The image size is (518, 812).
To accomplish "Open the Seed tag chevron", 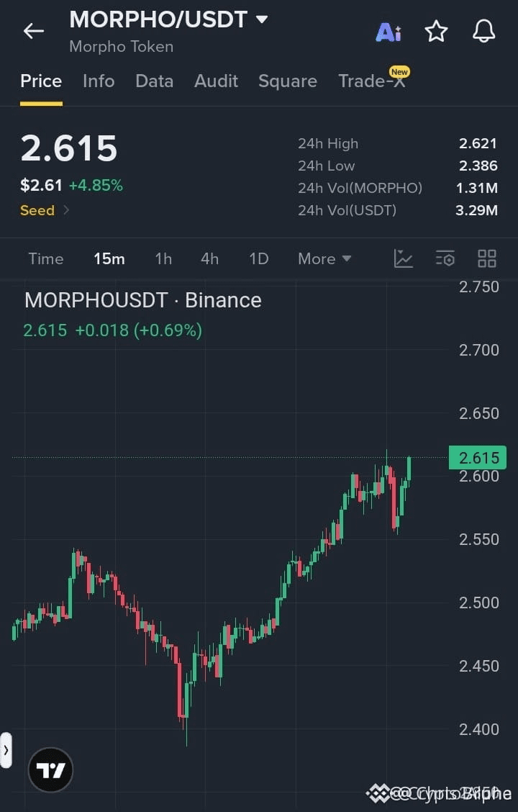I will (66, 209).
